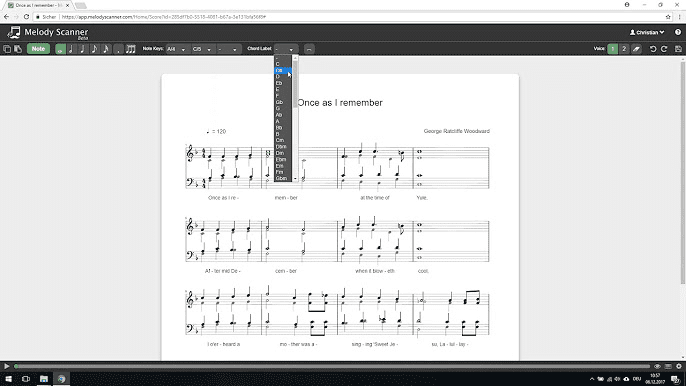Undo the last edit
Image resolution: width=686 pixels, height=386 pixels.
point(653,49)
